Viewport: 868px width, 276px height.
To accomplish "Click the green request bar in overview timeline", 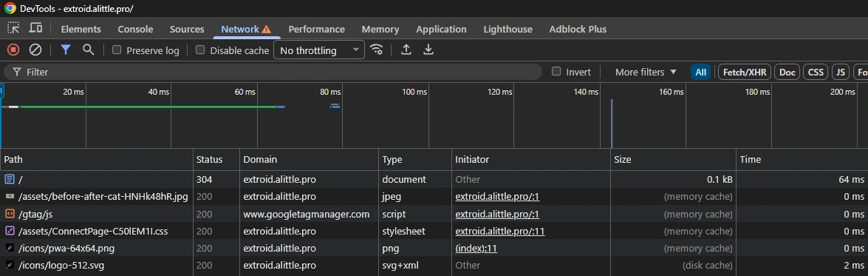I will [148, 107].
